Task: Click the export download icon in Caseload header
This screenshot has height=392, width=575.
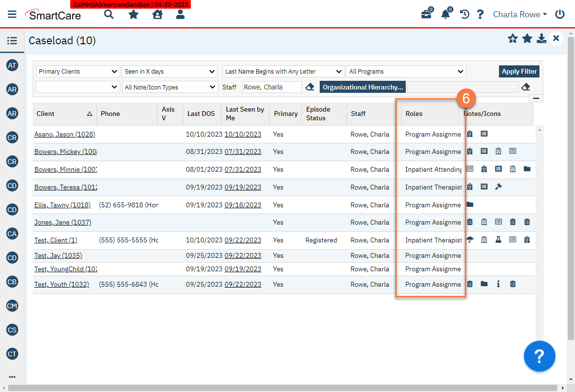Action: (541, 38)
